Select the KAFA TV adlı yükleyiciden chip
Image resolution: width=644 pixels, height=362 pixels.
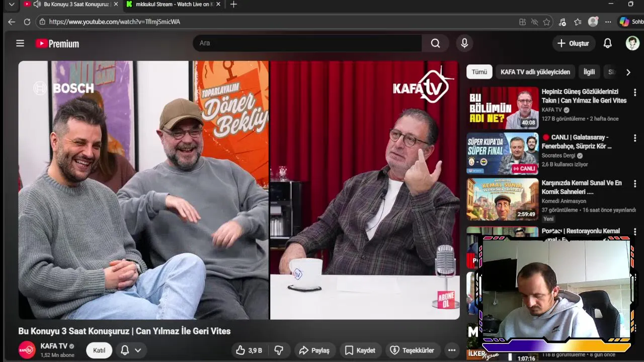535,72
